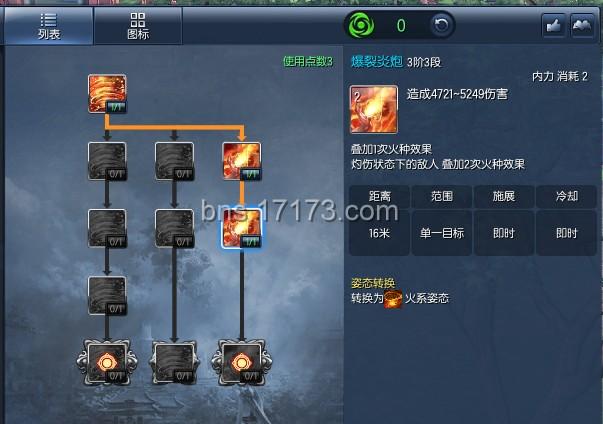The width and height of the screenshot is (603, 424).
Task: Open the book-shaped skill guide icon
Action: tap(582, 25)
